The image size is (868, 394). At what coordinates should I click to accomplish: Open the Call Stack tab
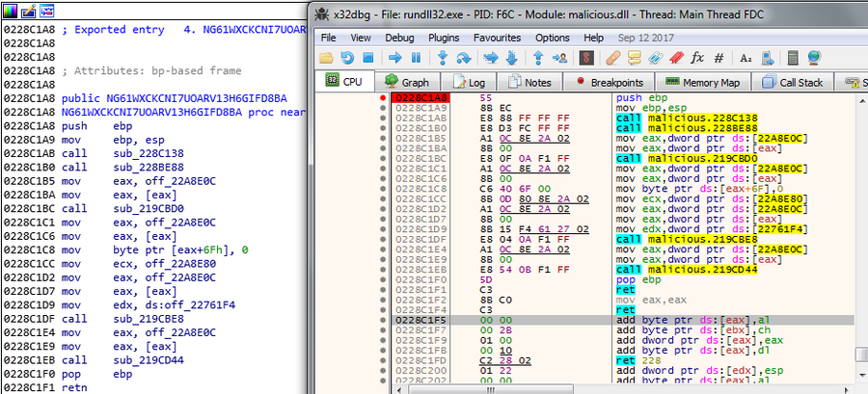click(793, 83)
